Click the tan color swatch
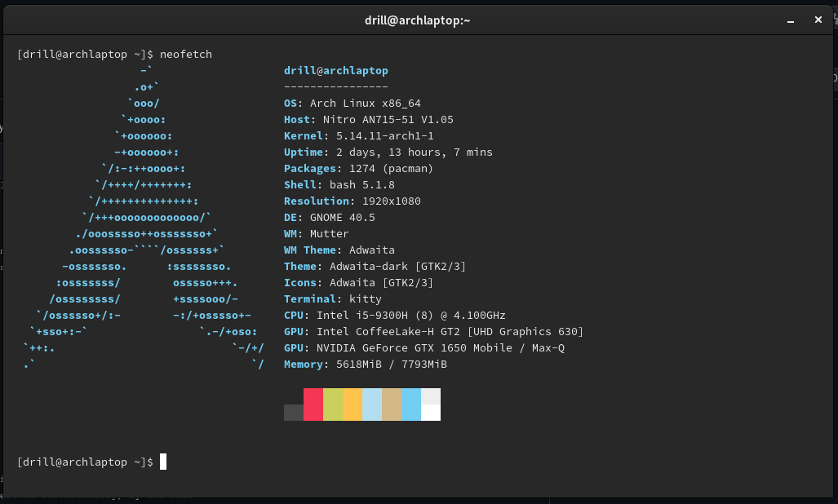This screenshot has width=838, height=504. point(392,405)
